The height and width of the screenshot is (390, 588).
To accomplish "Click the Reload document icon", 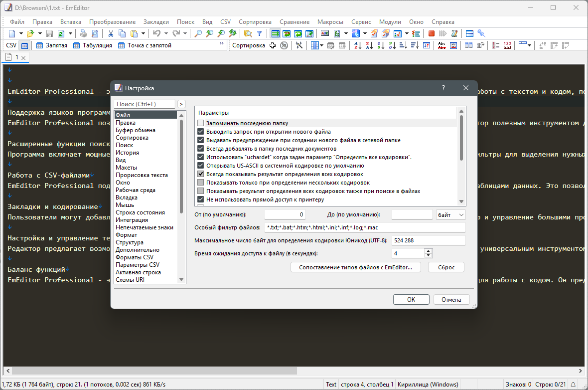I will tap(61, 33).
